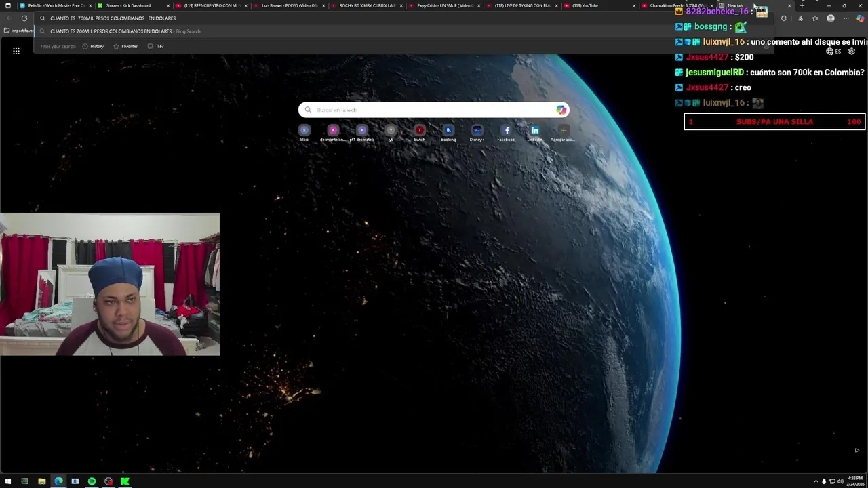Click the streamer webcam overlay
The width and height of the screenshot is (868, 488).
[x=110, y=285]
